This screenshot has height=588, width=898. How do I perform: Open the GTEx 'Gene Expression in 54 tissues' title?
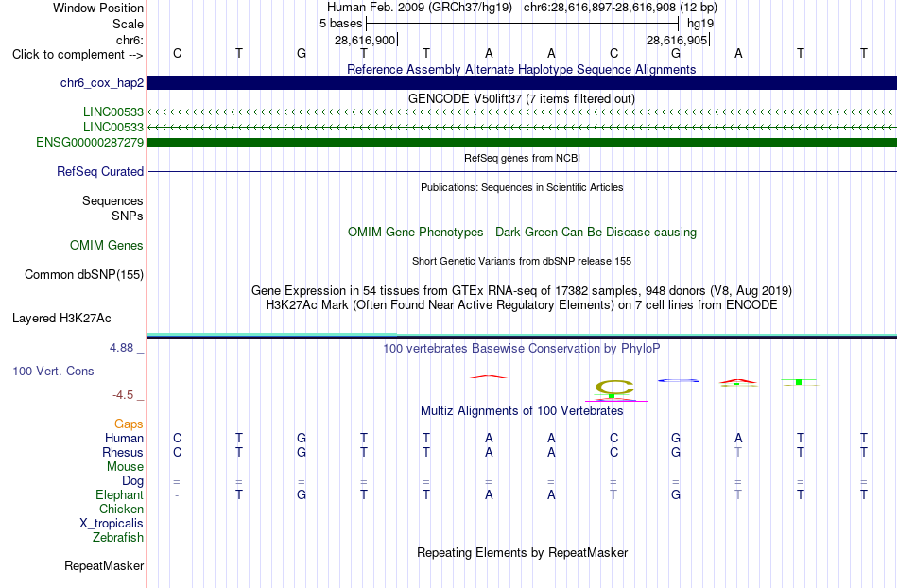click(x=522, y=291)
